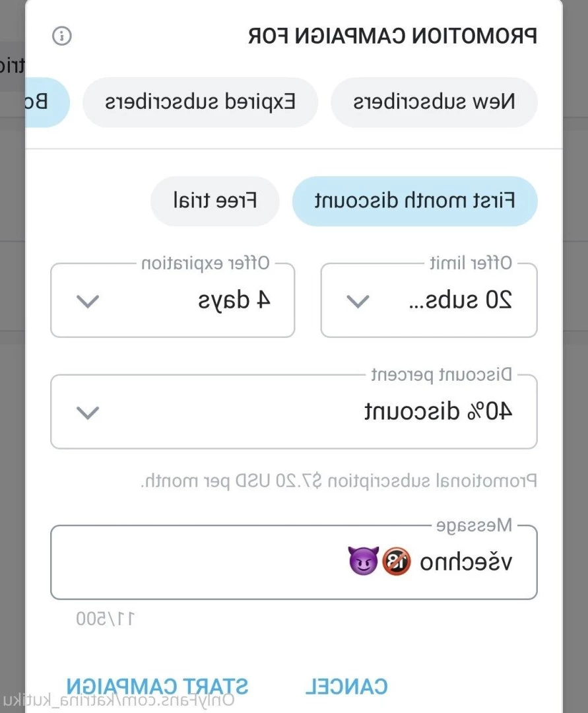This screenshot has height=713, width=588.
Task: Click the Promotion Campaign For heading
Action: [x=393, y=36]
